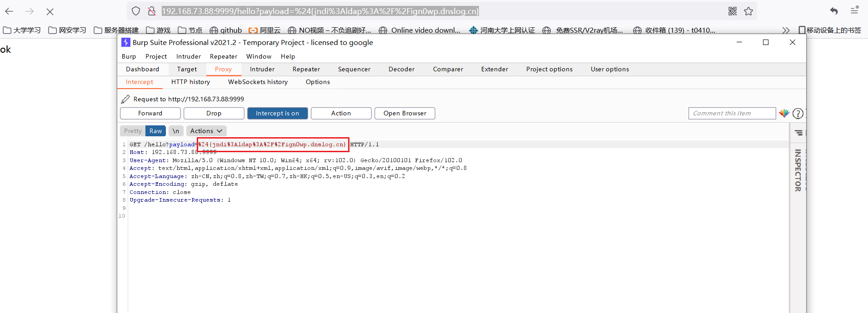Open the Window menu
The height and width of the screenshot is (313, 868).
pyautogui.click(x=259, y=56)
